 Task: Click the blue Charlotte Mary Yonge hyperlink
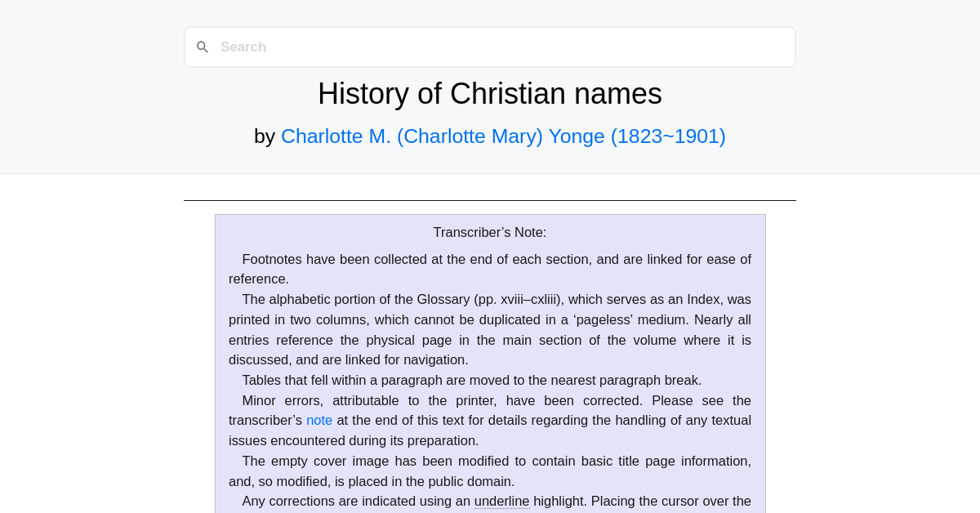point(503,136)
